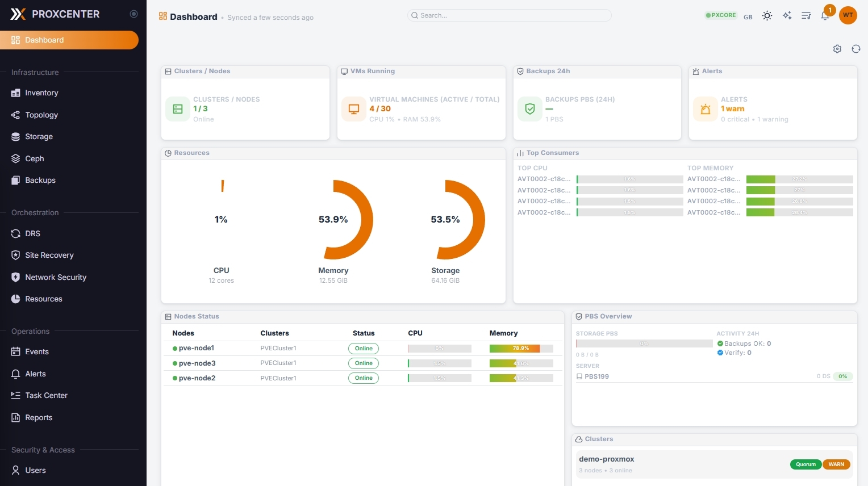Go to Topology in the sidebar
Screen dimensions: 868x486
[41, 115]
